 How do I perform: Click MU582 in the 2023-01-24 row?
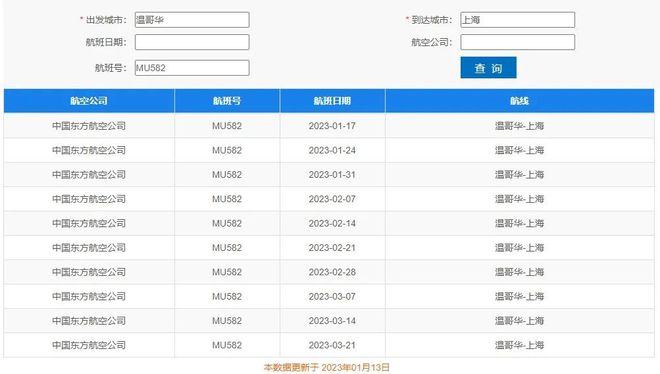(x=227, y=150)
